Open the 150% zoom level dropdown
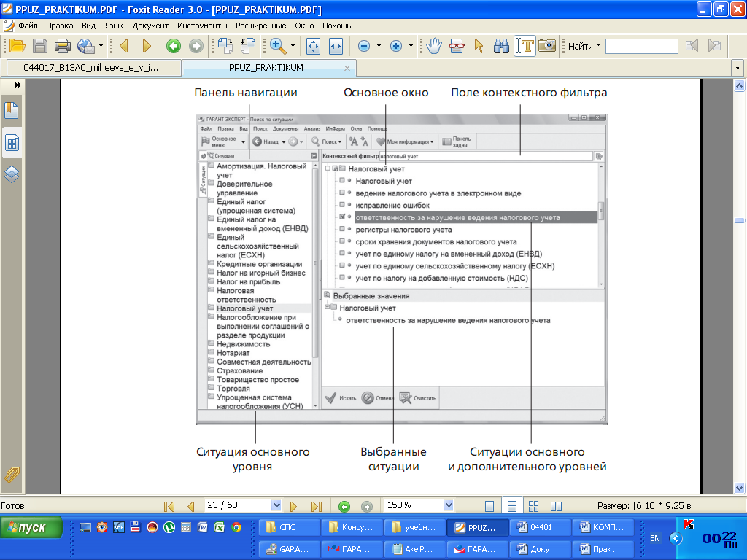 tap(448, 505)
